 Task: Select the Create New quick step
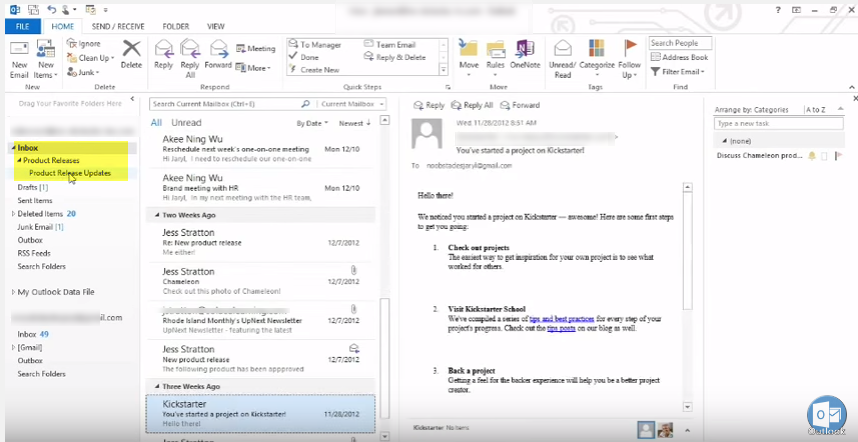(x=315, y=70)
